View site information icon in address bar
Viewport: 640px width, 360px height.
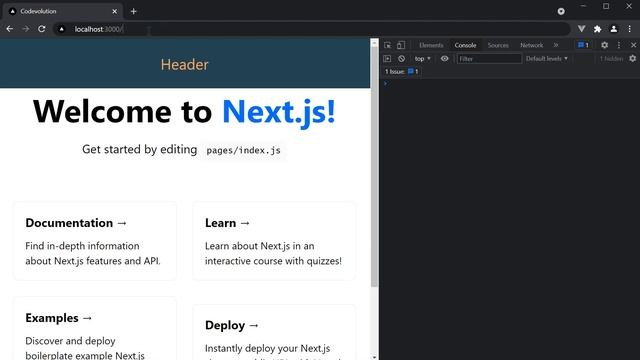[x=62, y=29]
